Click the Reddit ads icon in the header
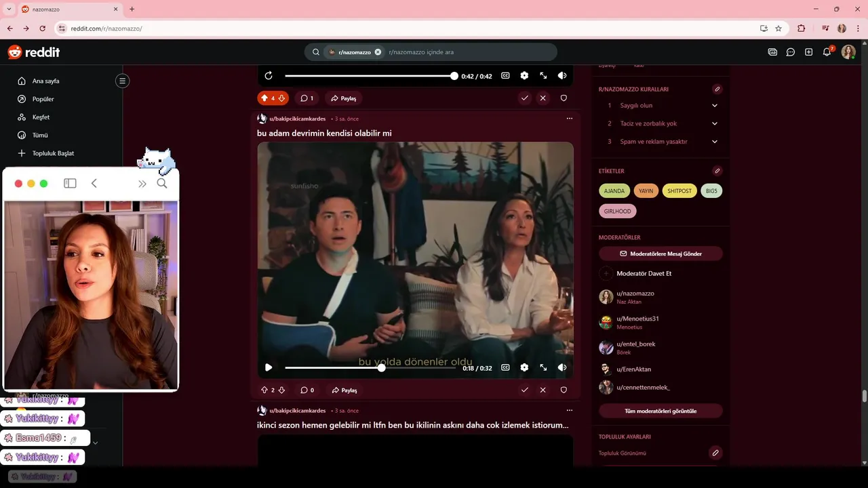The image size is (868, 488). [772, 52]
